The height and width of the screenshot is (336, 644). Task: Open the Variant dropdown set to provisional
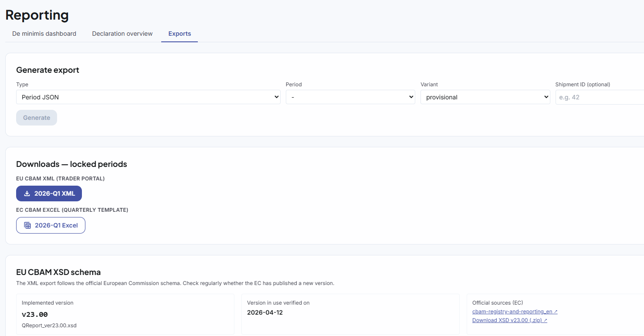pos(485,97)
